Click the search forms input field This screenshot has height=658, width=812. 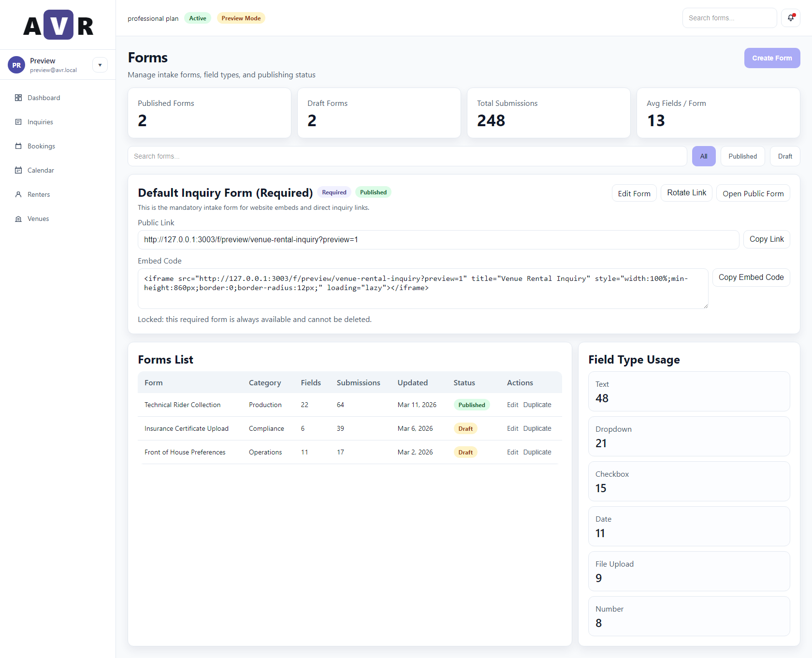[407, 156]
